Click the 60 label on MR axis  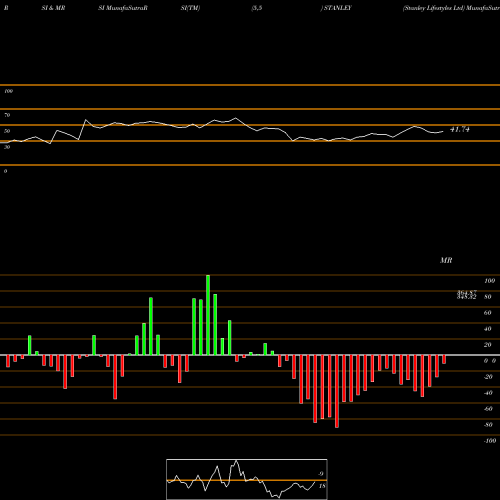coord(488,313)
